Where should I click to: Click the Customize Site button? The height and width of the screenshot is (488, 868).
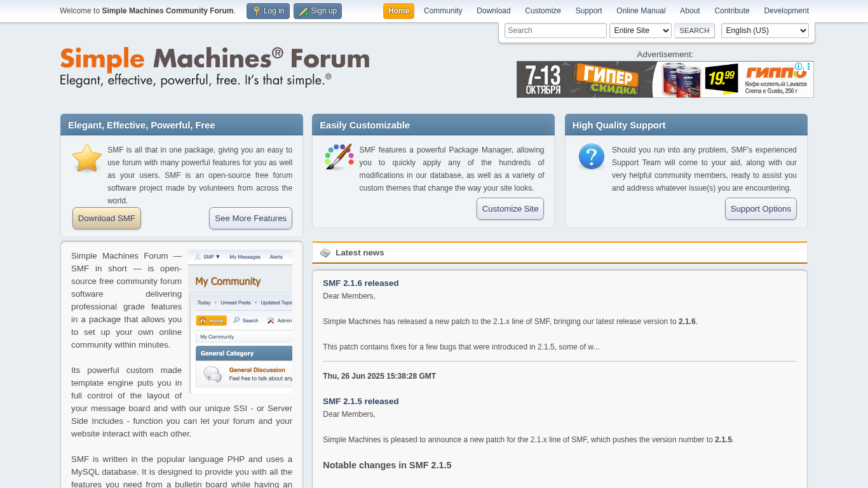[510, 209]
